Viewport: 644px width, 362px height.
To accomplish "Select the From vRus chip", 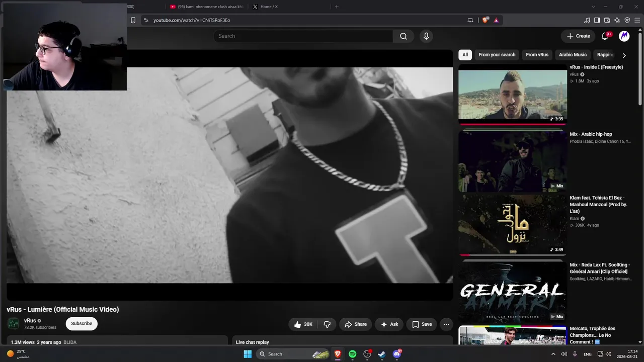I will (537, 55).
